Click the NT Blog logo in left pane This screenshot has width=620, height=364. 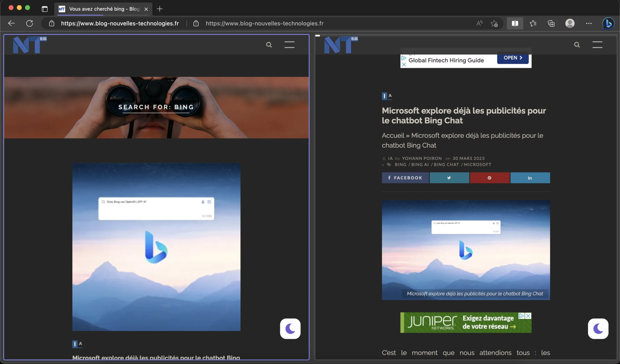pos(30,45)
